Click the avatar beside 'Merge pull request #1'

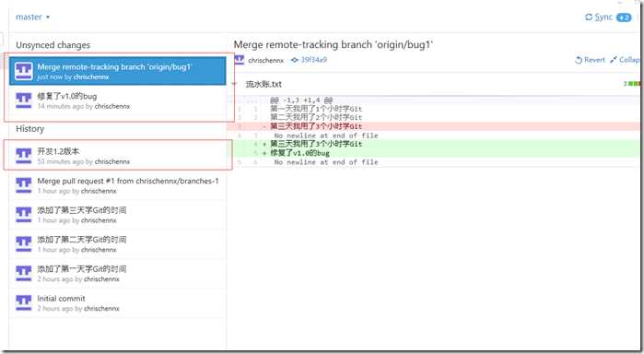coord(23,185)
